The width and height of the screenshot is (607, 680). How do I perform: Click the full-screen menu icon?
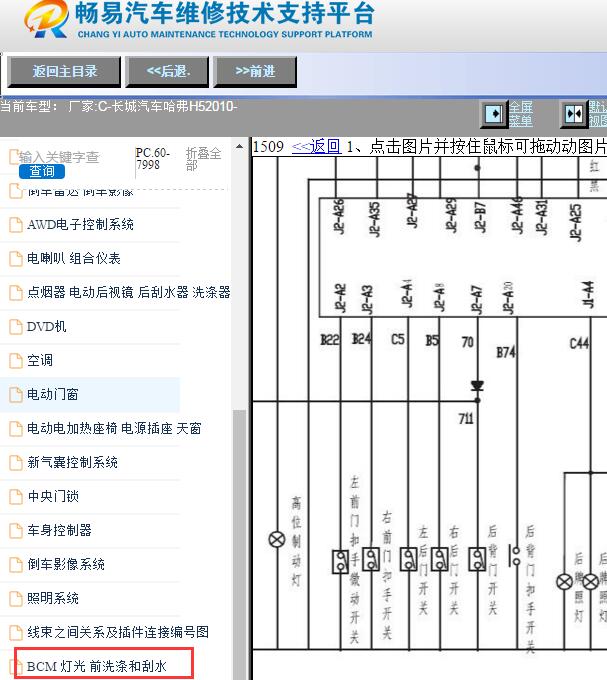coord(493,114)
